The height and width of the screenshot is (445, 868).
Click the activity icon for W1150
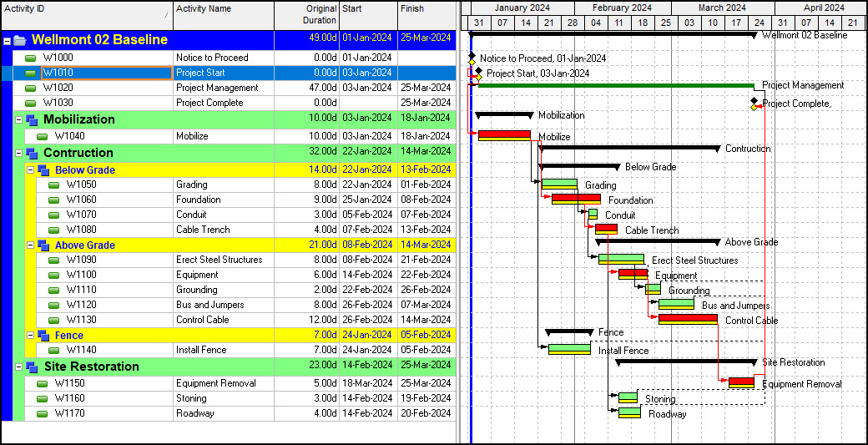(42, 383)
